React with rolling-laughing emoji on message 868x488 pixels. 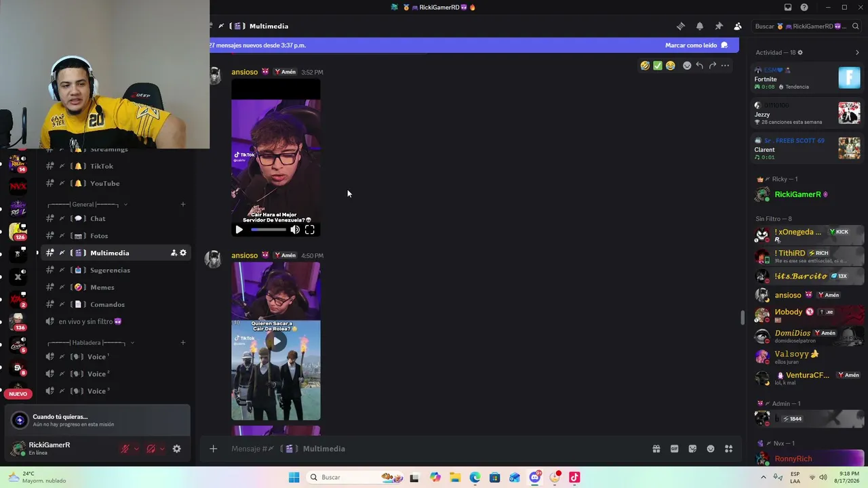[x=645, y=66]
